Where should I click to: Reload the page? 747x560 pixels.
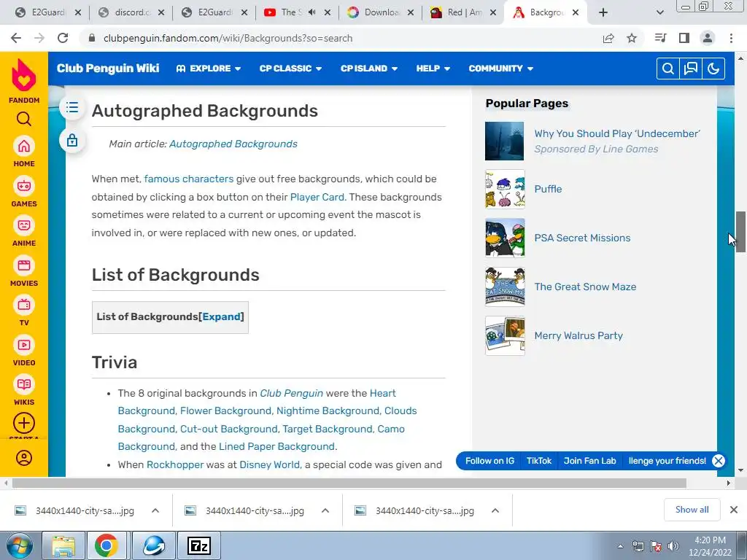[x=63, y=38]
